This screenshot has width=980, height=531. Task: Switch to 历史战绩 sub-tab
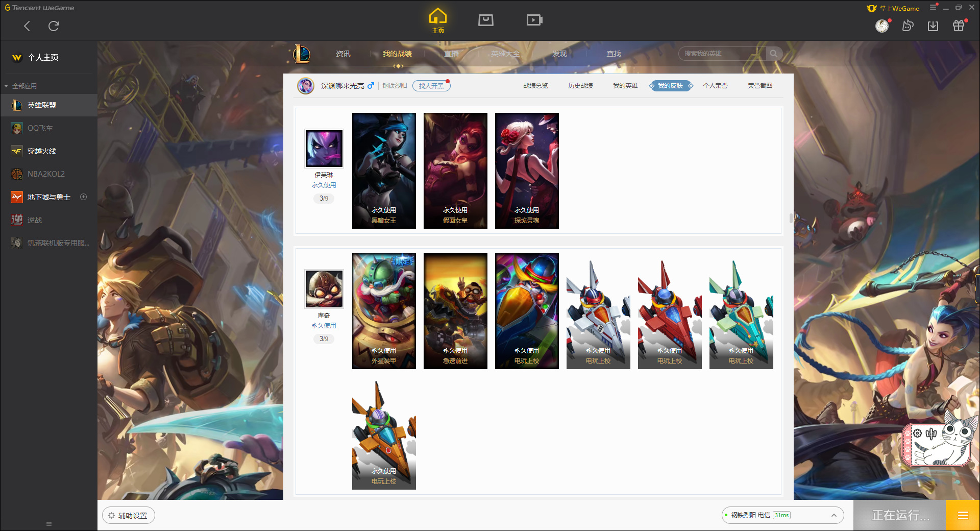[x=580, y=86]
